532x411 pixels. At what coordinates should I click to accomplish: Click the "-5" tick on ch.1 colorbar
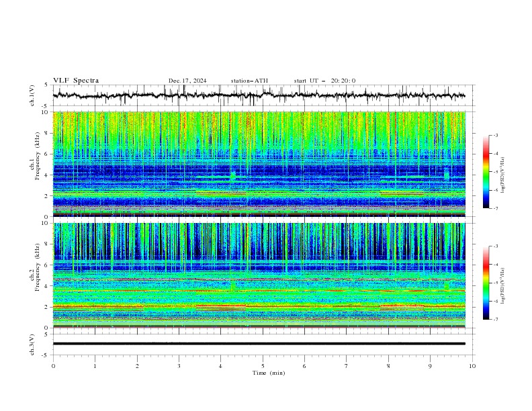496,172
